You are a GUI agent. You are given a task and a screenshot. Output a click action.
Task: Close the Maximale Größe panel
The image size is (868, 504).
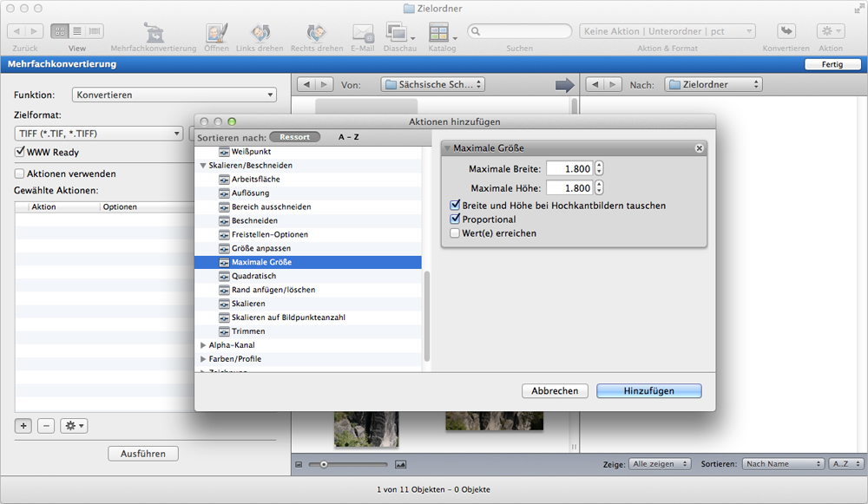coord(699,148)
